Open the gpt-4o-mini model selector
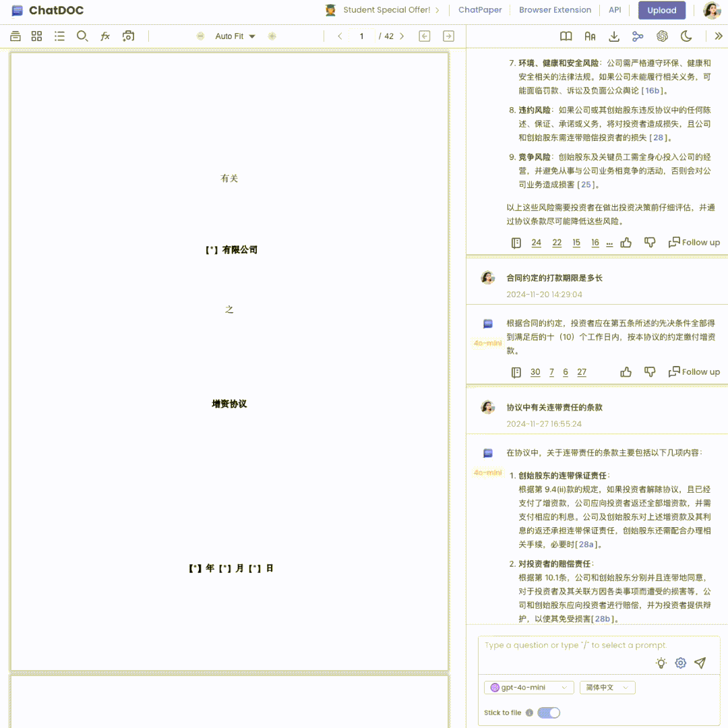Viewport: 728px width, 728px height. (x=528, y=687)
